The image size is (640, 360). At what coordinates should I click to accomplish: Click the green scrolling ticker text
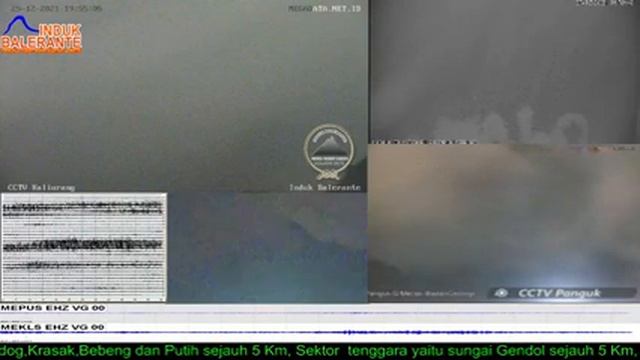pos(320,351)
